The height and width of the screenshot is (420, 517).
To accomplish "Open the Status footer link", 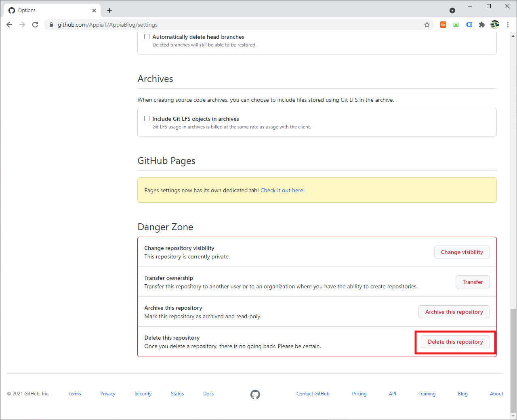I will [177, 394].
